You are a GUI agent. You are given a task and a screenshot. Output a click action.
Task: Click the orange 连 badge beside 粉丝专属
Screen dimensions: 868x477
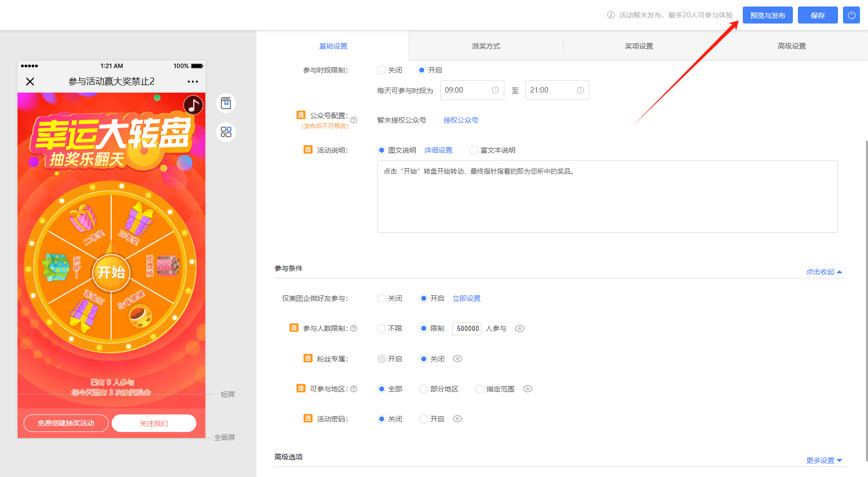point(308,358)
